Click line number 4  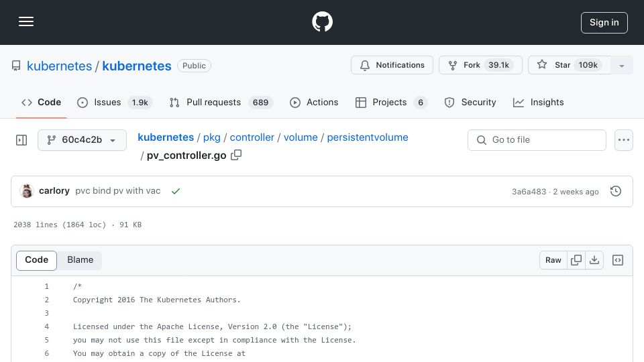tap(47, 326)
